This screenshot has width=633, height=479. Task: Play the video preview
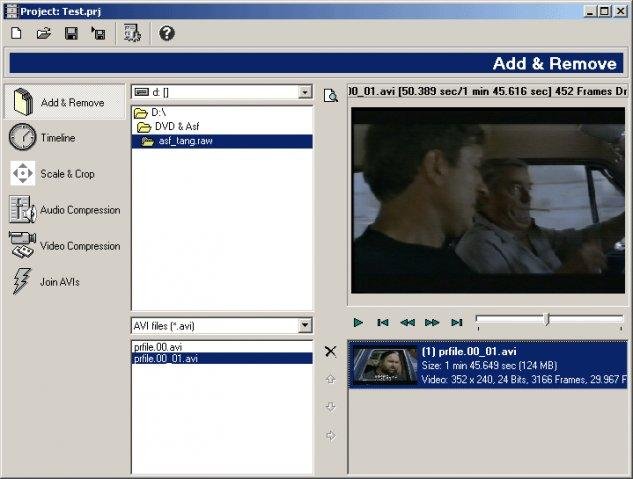[358, 322]
